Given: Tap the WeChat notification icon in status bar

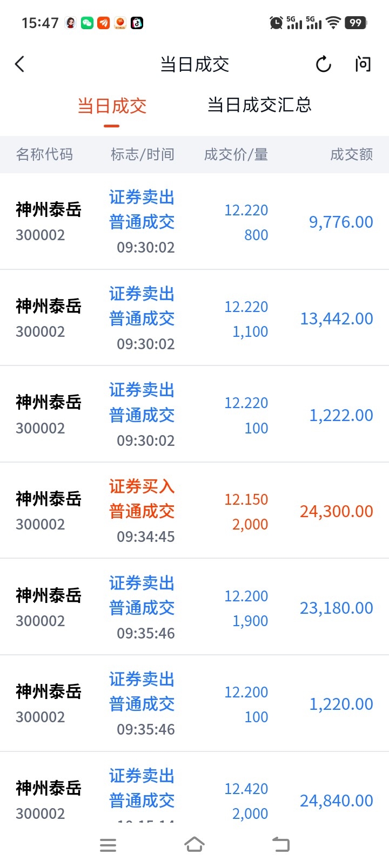Looking at the screenshot, I should point(87,23).
